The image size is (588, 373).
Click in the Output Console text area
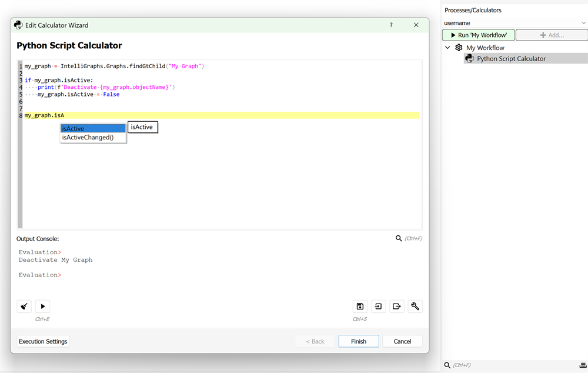coord(219,270)
